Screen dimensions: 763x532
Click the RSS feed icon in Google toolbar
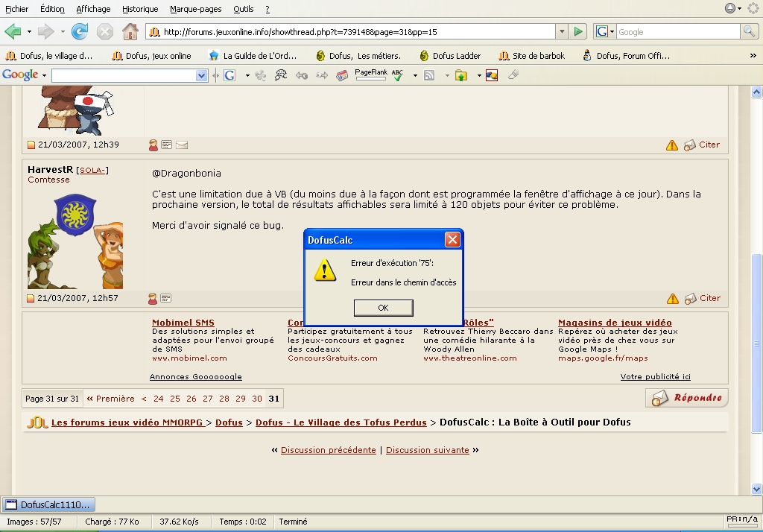429,75
